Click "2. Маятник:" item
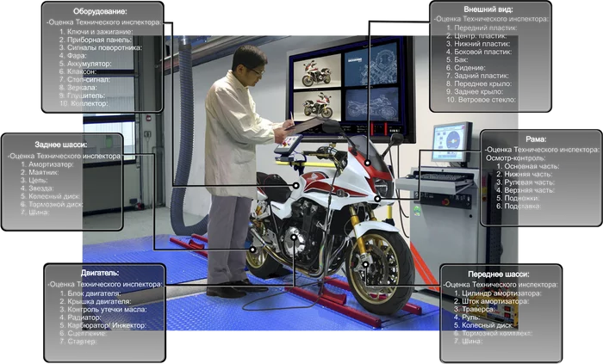 coord(40,172)
